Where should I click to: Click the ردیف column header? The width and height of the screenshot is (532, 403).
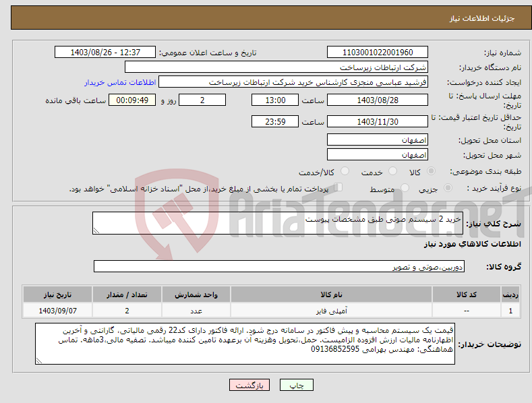tap(510, 294)
